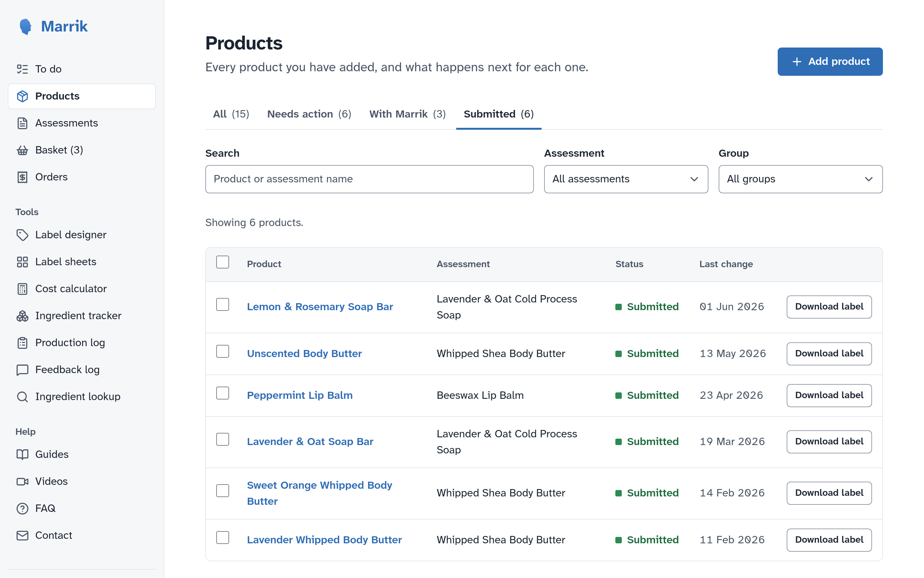This screenshot has height=578, width=924.
Task: Click the Label sheets grid icon
Action: click(x=22, y=262)
